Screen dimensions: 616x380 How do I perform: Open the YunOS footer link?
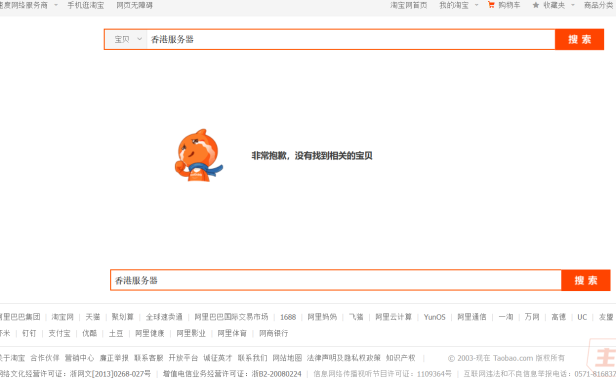[x=434, y=317]
